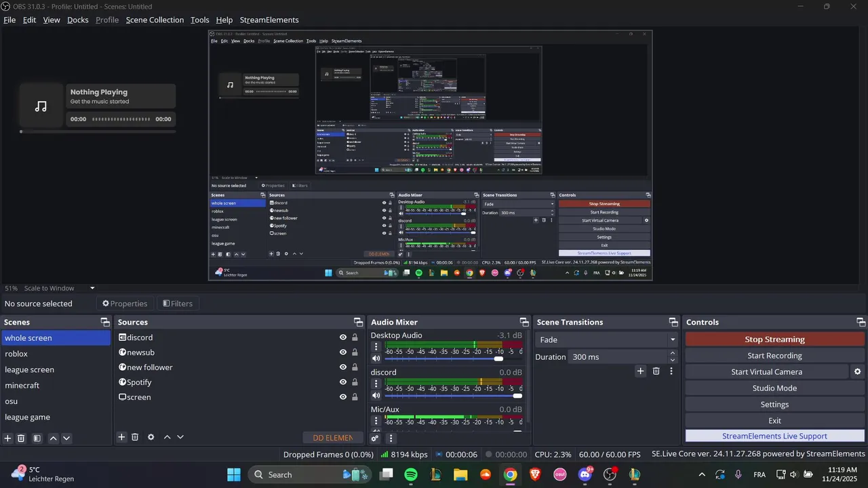Hide the discord source

pos(343,338)
